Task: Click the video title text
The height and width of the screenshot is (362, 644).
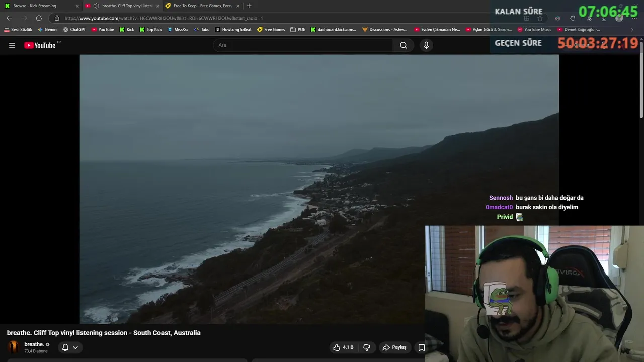Action: [104, 333]
